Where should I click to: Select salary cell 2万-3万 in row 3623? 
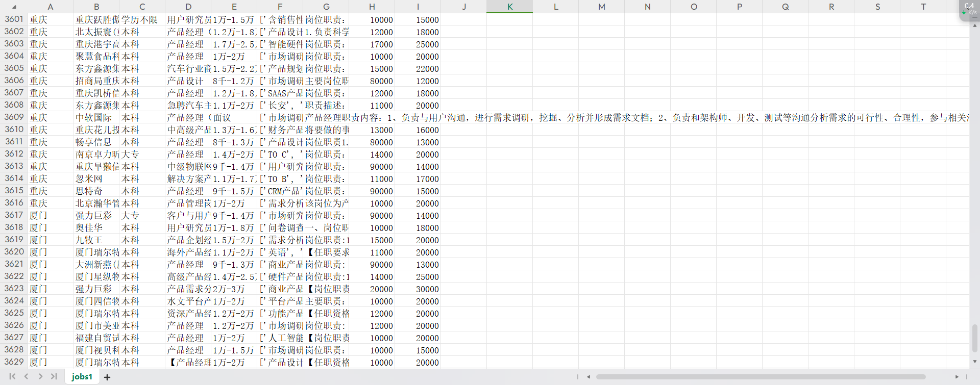[x=234, y=289]
